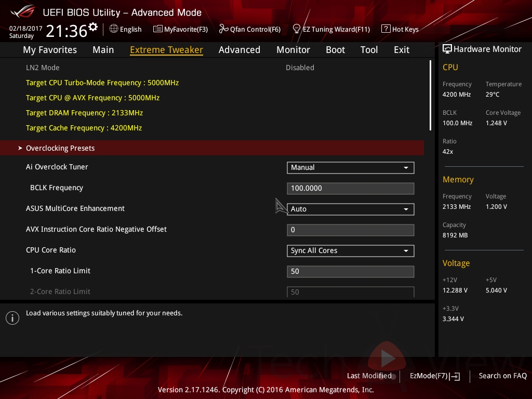
Task: Click Memory Capacity value 8192 MB
Action: click(455, 235)
